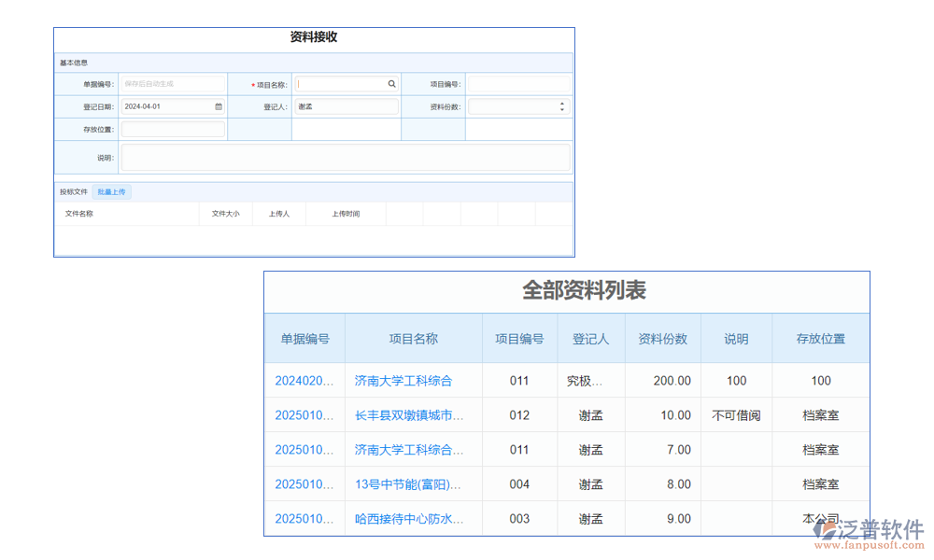This screenshot has width=934, height=560.
Task: Click the 批量上传 batch upload button
Action: click(112, 191)
